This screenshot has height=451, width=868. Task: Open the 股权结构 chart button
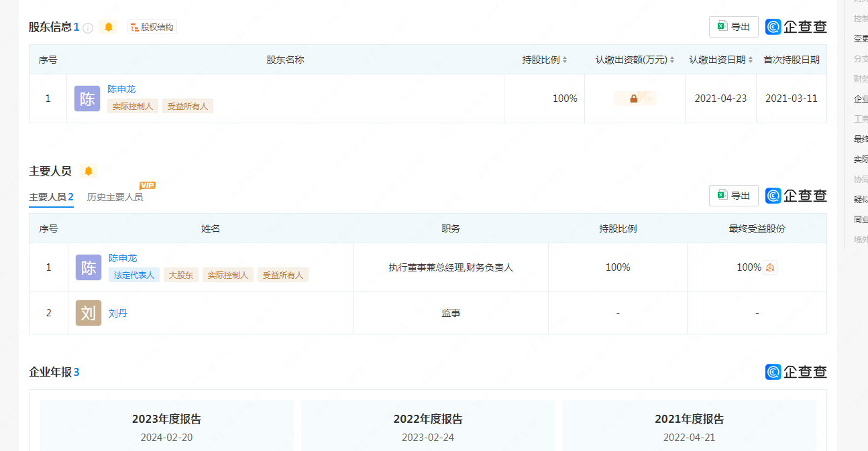click(x=152, y=27)
